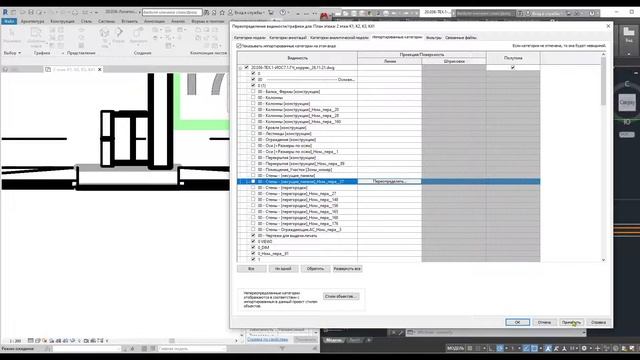Click the layer list vertical scrollbar thumb

click(603, 81)
